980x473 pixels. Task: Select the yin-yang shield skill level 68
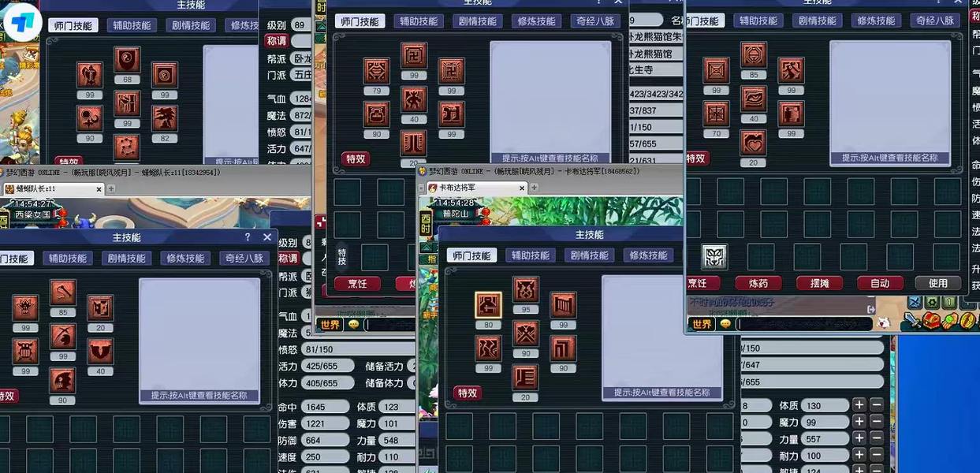click(127, 60)
